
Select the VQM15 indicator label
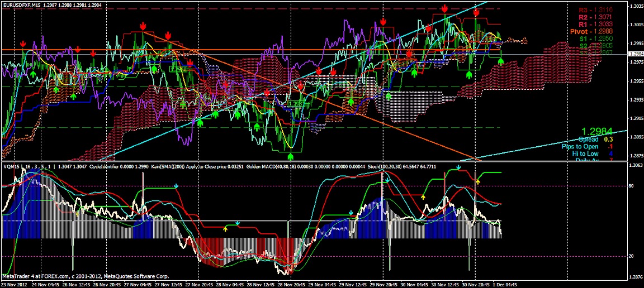tap(10, 167)
